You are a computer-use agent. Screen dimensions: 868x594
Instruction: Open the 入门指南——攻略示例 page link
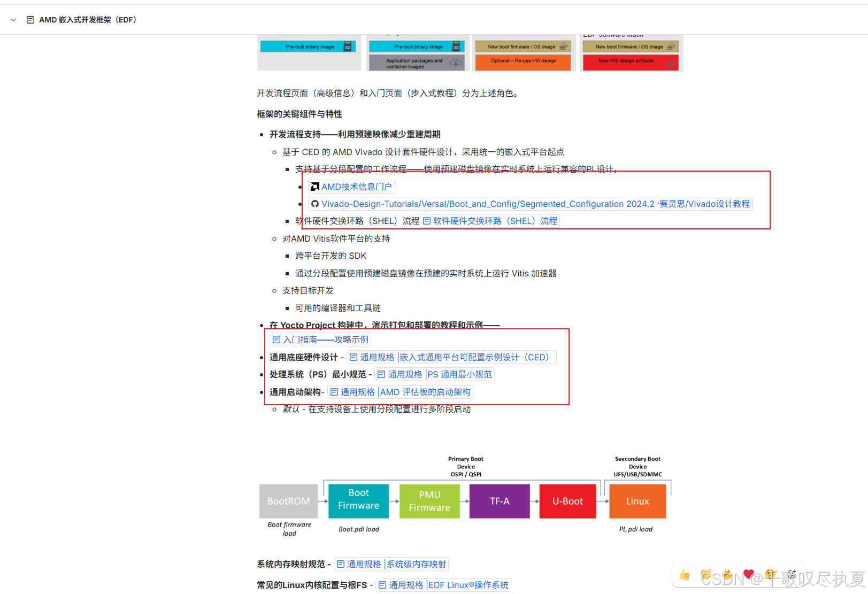tap(320, 340)
